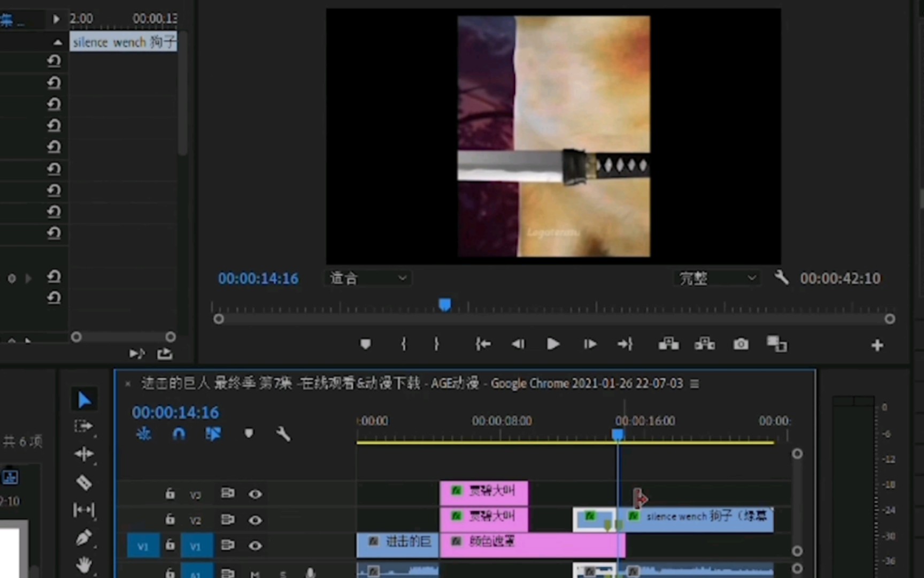Hide V1 track output eye
The height and width of the screenshot is (578, 924).
coord(255,545)
